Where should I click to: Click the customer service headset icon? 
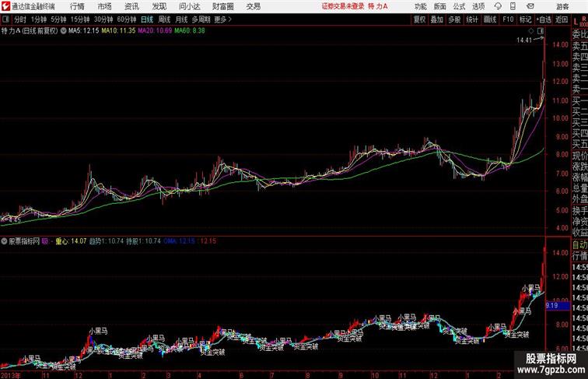[498, 6]
